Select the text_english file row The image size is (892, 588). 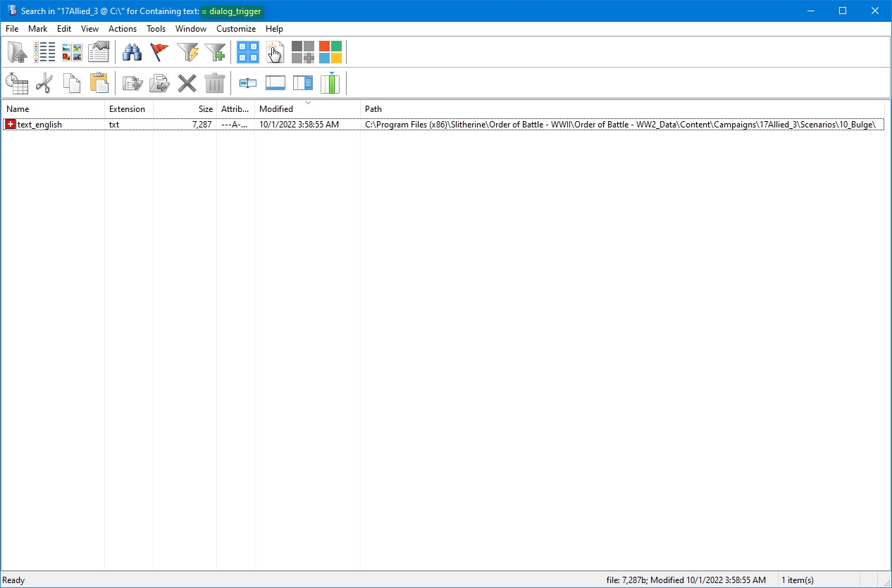[39, 125]
